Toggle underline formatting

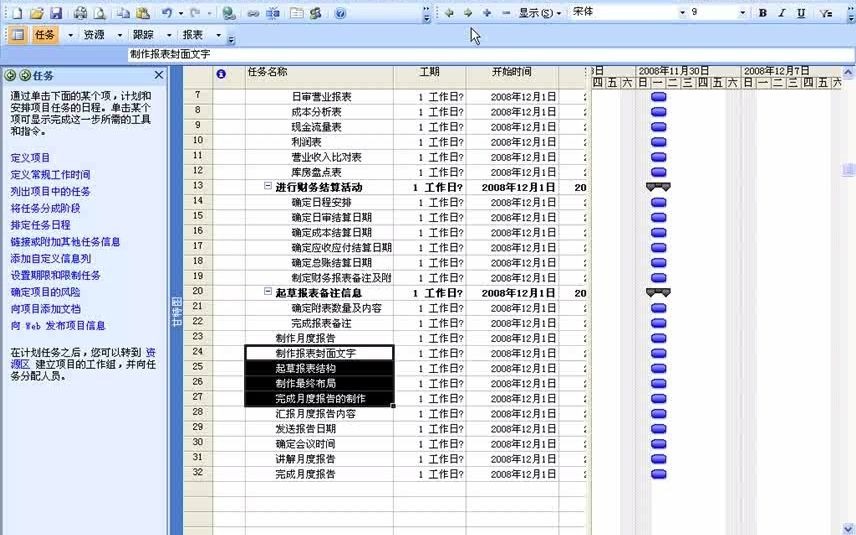801,13
